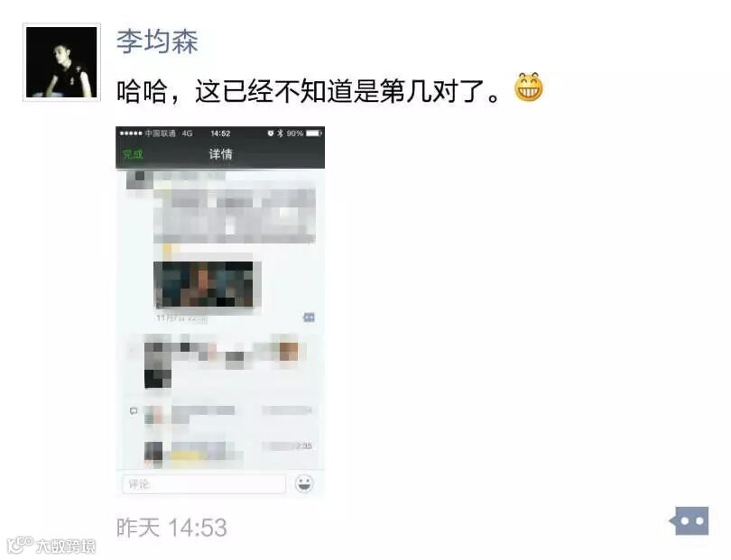This screenshot has height=560, width=731.
Task: Click the alarm clock icon in the status bar
Action: [271, 133]
